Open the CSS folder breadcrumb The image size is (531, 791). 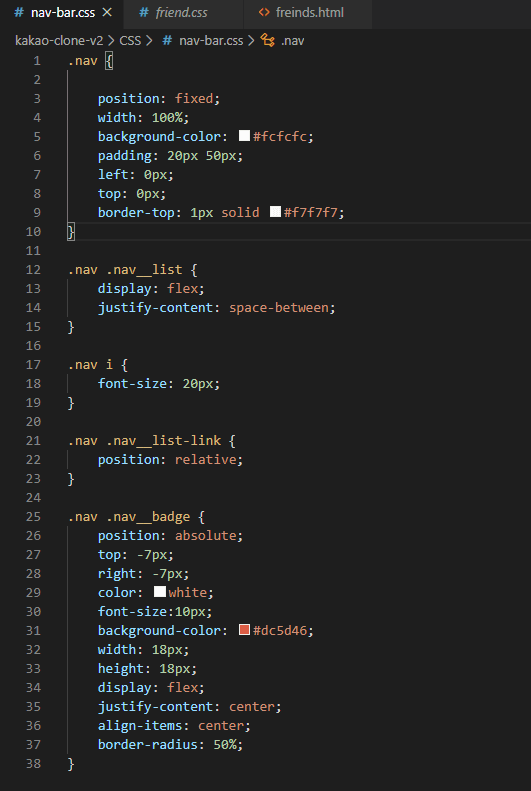tap(130, 40)
